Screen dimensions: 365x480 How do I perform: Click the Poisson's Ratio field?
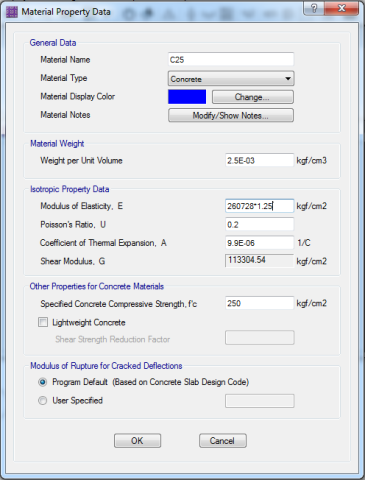[x=259, y=224]
